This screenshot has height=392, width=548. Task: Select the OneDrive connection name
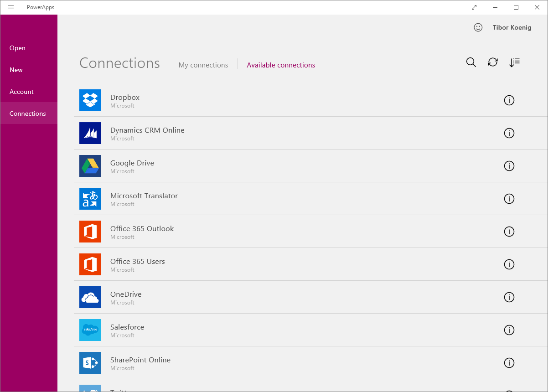(126, 294)
